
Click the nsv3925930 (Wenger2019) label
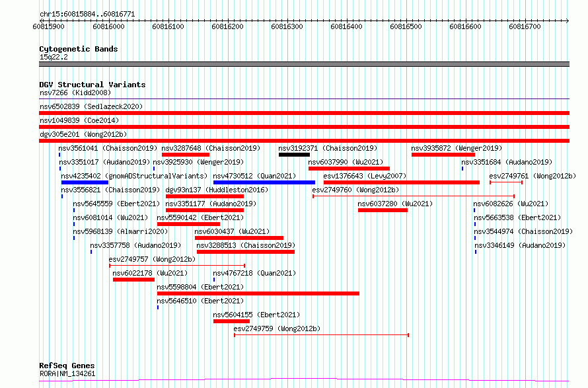tap(198, 162)
